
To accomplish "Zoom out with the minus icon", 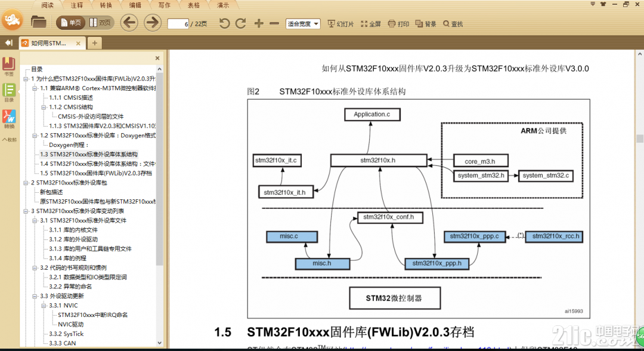I will click(274, 23).
